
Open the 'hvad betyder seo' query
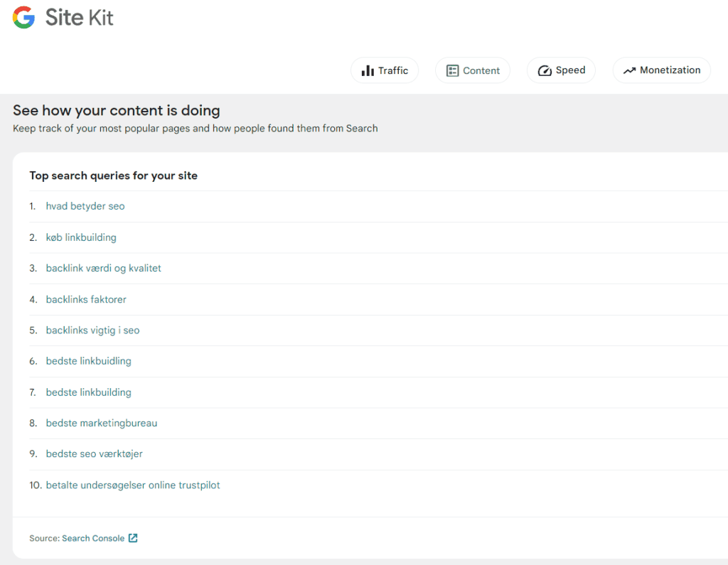click(85, 206)
